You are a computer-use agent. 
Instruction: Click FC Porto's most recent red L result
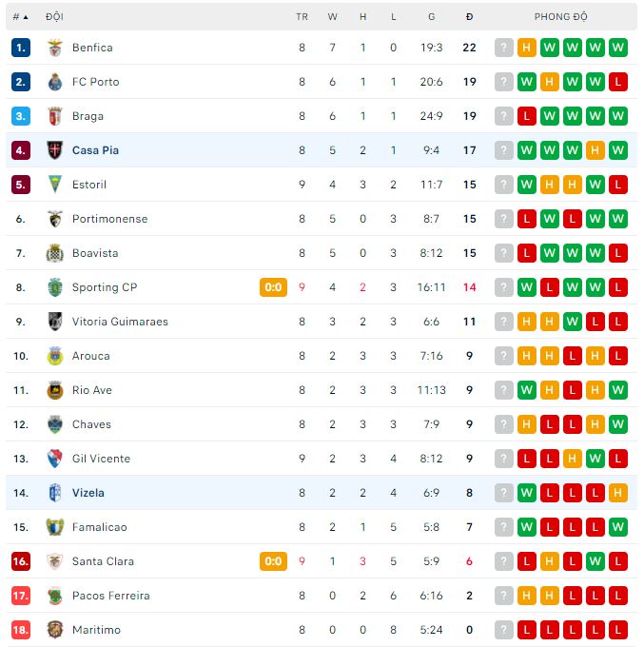coord(618,82)
